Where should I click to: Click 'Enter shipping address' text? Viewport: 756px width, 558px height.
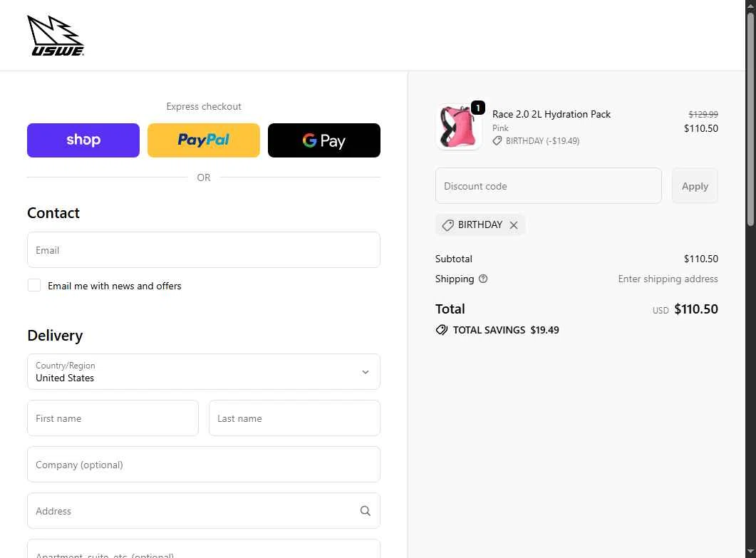668,279
